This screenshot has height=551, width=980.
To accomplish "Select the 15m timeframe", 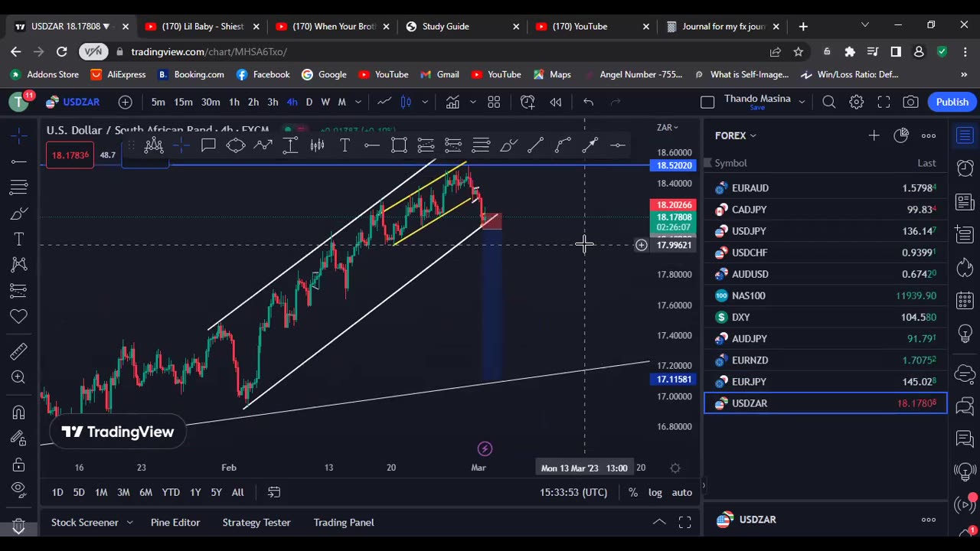I will [x=183, y=102].
